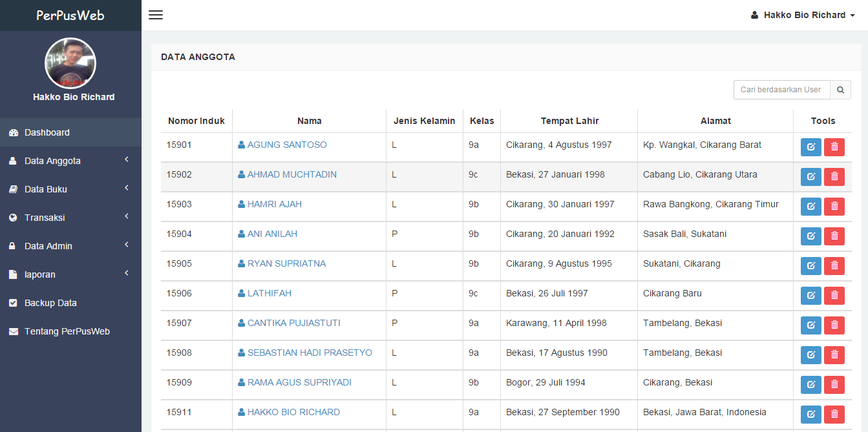The width and height of the screenshot is (868, 432).
Task: Open Dashboard from the sidebar
Action: click(70, 132)
